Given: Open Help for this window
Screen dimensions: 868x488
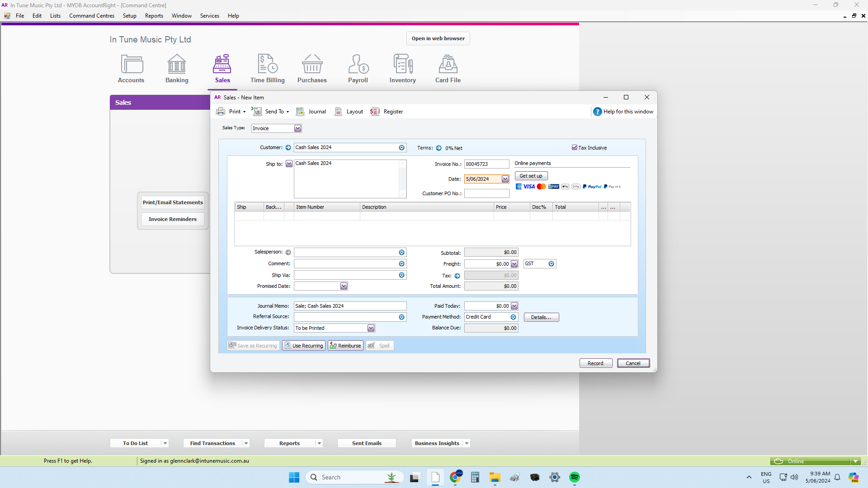Looking at the screenshot, I should 623,111.
